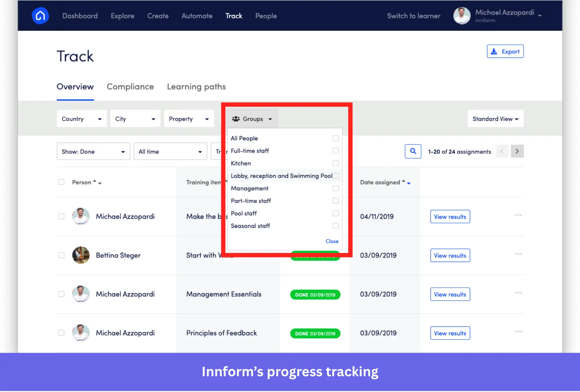
Task: Click the Principles of Feedback training item
Action: [222, 333]
